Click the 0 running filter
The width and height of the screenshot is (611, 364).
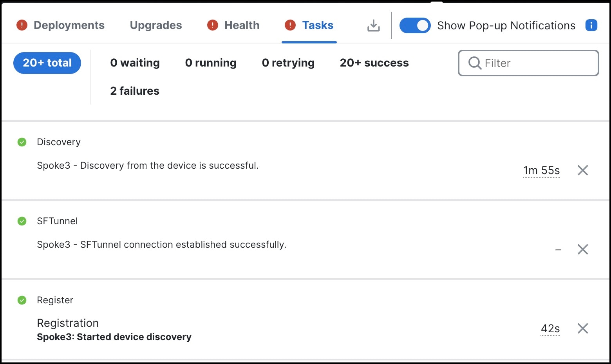211,63
